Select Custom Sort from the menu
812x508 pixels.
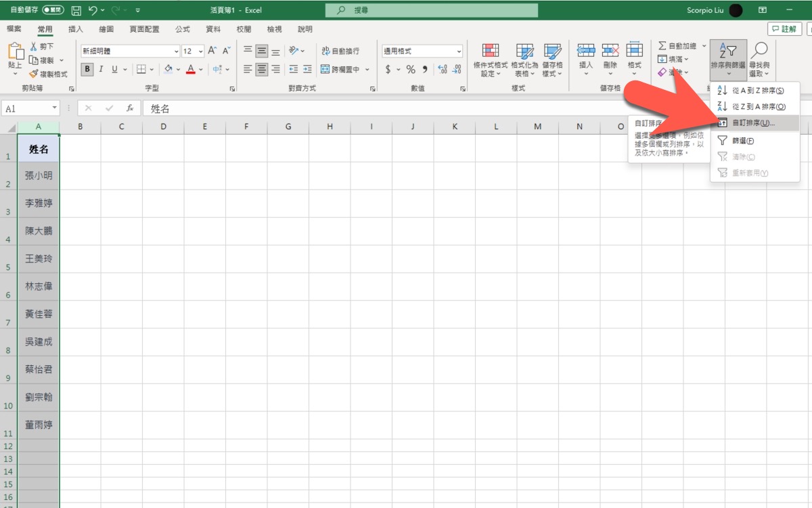[753, 123]
